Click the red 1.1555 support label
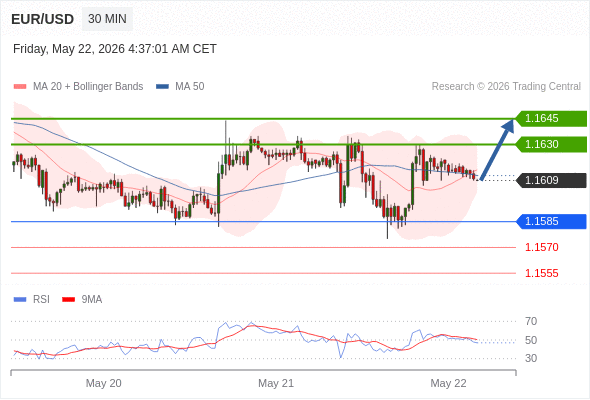This screenshot has width=590, height=400. coord(541,274)
